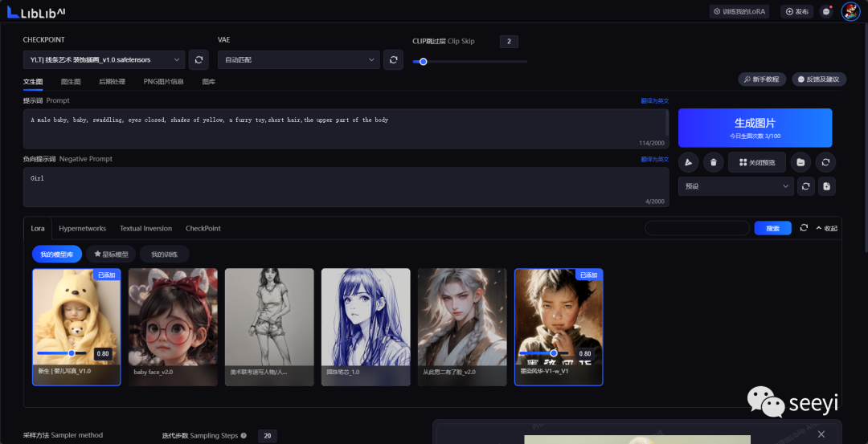Open the user avatar in top-right corner
This screenshot has height=444, width=868.
click(x=850, y=11)
